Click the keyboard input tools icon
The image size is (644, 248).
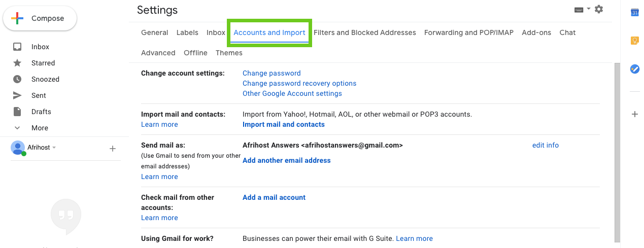579,10
